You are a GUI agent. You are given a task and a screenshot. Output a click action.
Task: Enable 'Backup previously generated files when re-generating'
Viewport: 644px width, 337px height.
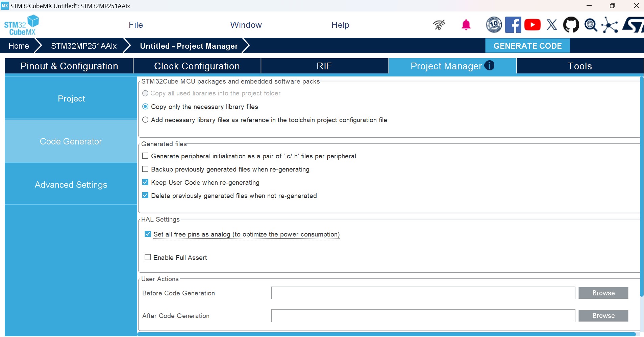click(x=145, y=169)
